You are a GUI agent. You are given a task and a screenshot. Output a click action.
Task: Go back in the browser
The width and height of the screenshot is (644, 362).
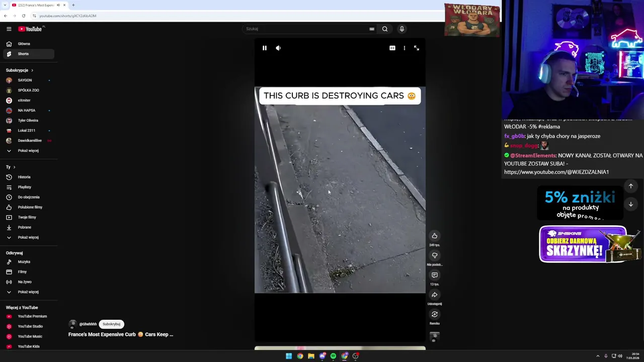5,16
